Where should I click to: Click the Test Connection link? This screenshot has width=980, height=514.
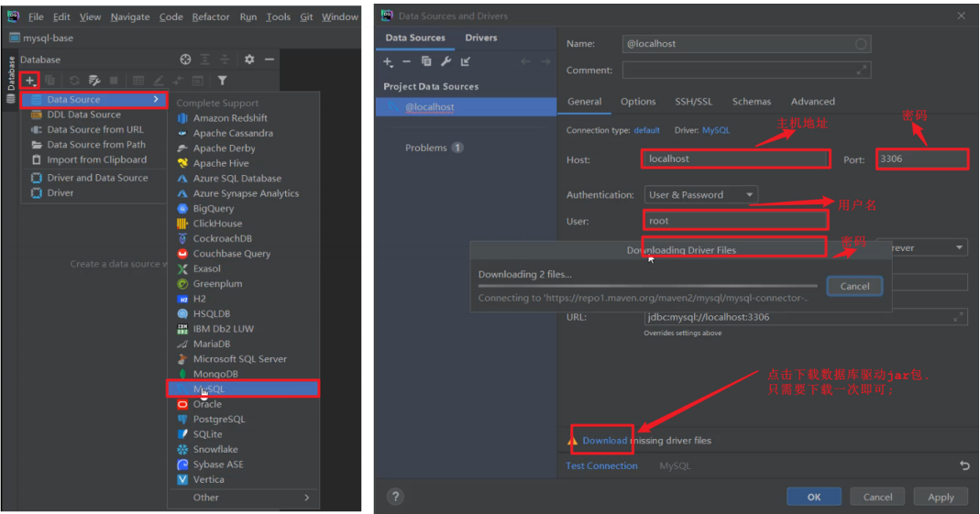pos(601,465)
